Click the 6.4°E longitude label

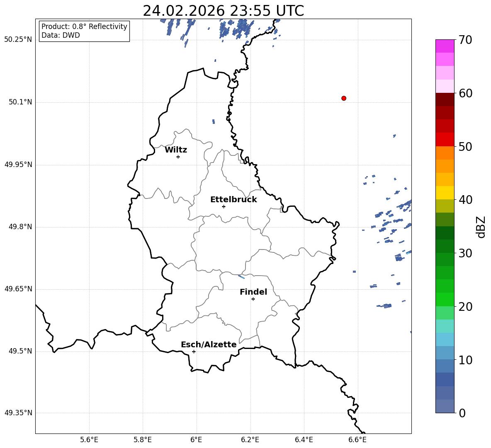pyautogui.click(x=304, y=440)
